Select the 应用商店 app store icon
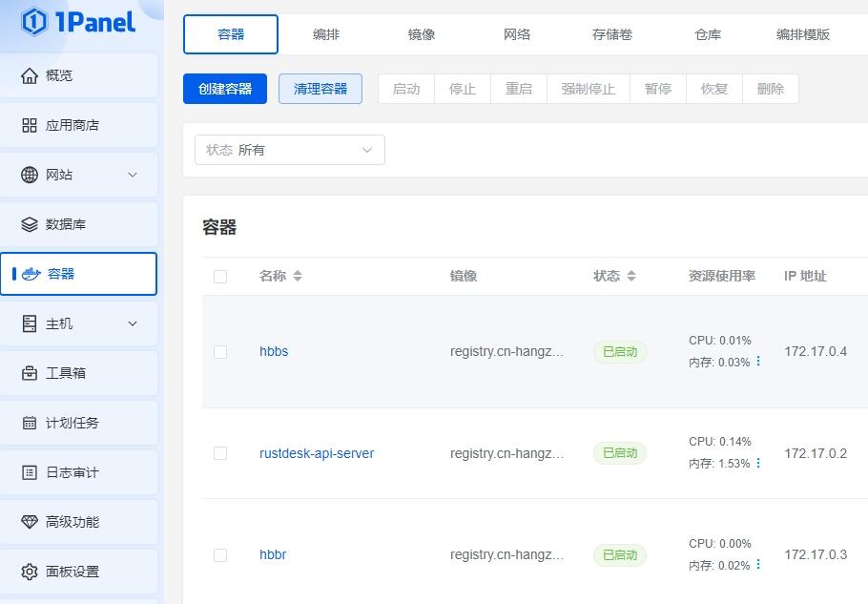 [30, 125]
